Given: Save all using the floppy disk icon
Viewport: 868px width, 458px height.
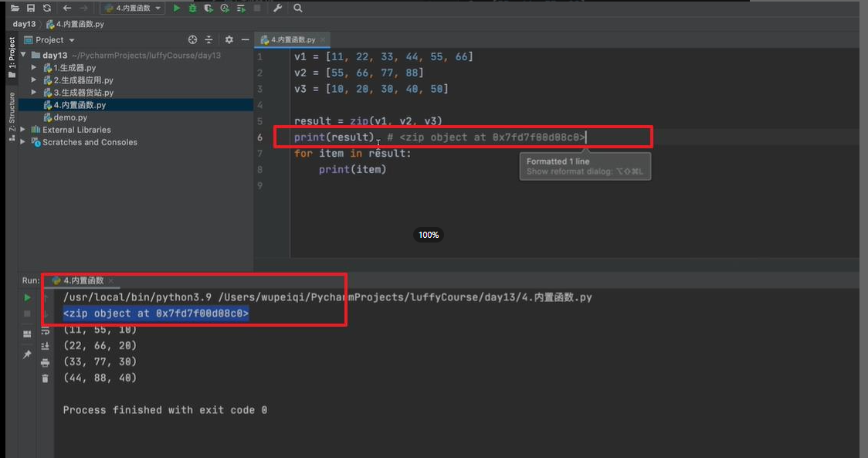Looking at the screenshot, I should click(x=31, y=8).
